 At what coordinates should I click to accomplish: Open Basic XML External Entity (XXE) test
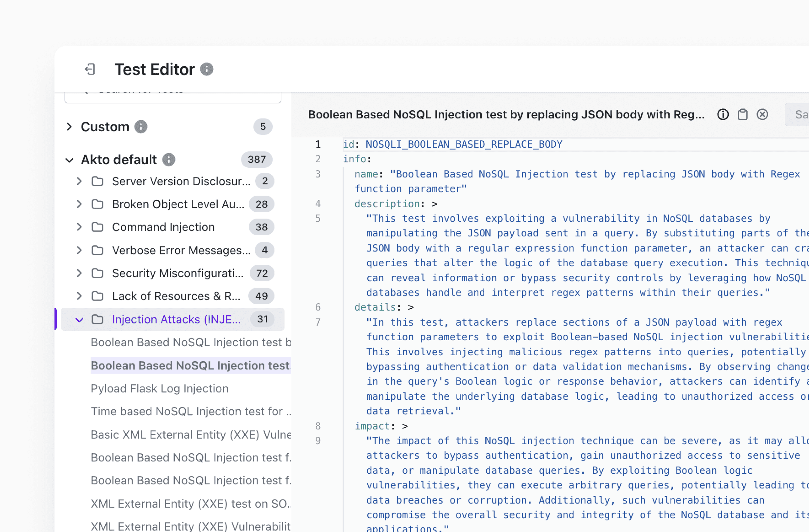[x=190, y=434]
